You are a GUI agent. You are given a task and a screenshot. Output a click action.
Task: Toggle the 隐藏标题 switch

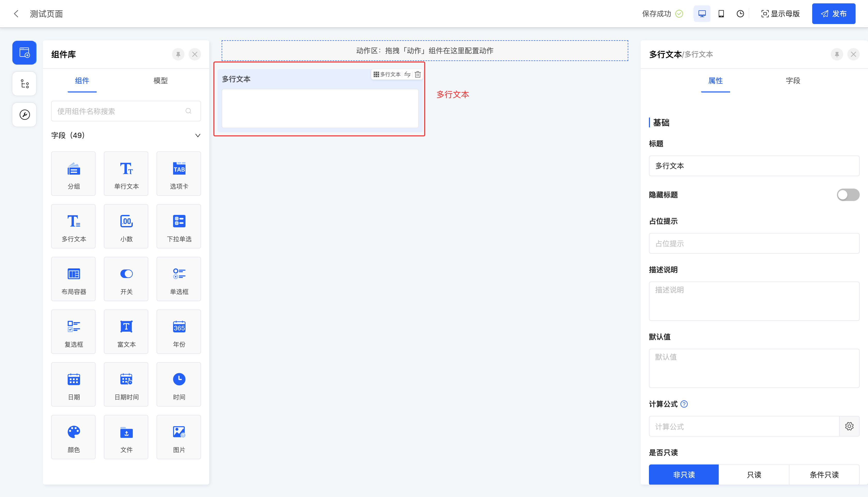pos(848,195)
